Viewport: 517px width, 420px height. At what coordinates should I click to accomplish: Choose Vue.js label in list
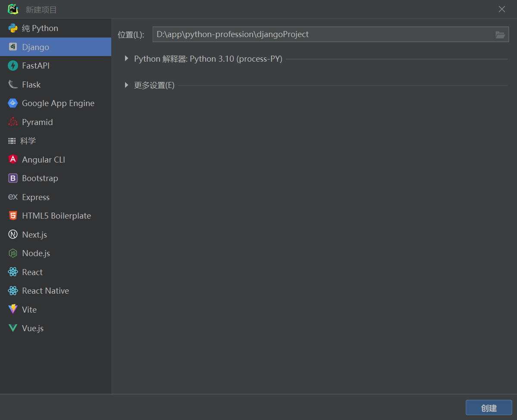click(33, 328)
